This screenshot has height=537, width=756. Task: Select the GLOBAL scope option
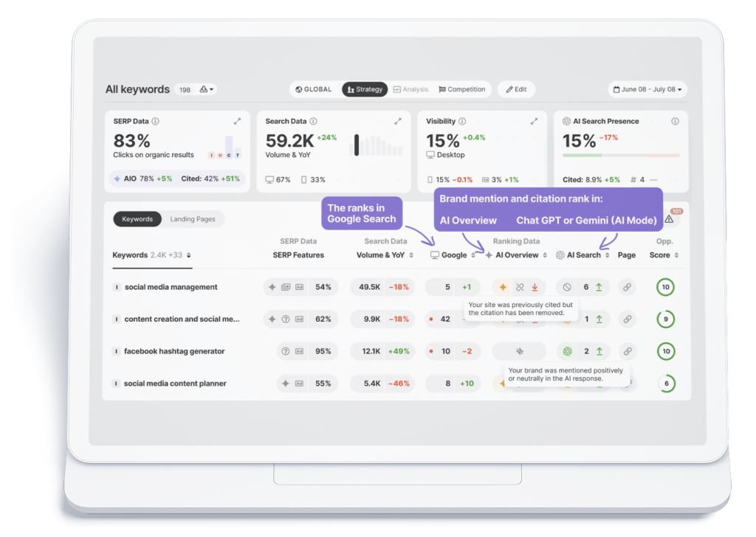(313, 89)
